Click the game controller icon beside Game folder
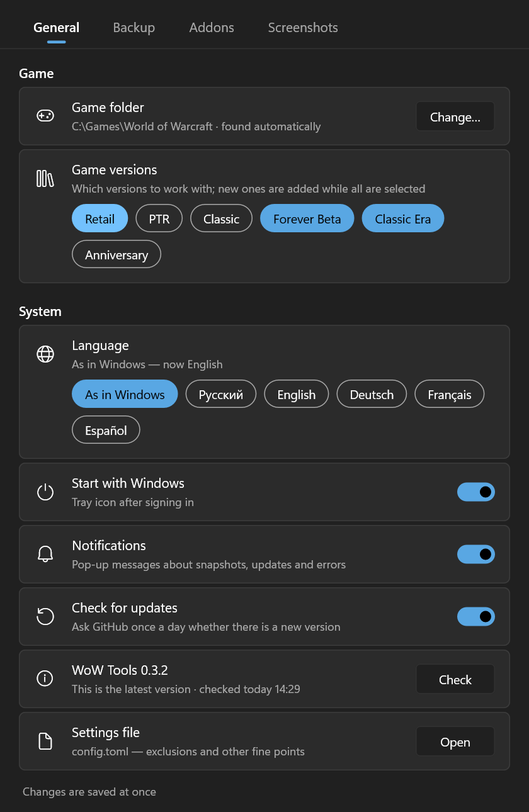 coord(45,116)
